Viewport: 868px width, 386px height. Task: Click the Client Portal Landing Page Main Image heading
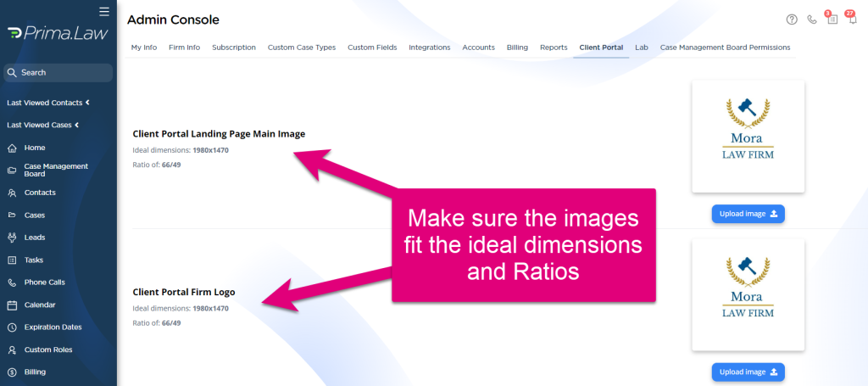pos(220,134)
